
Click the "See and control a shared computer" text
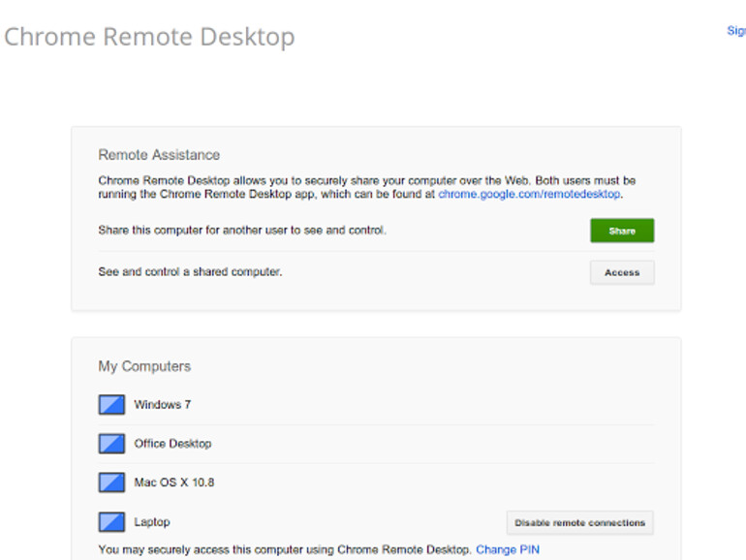[x=190, y=272]
